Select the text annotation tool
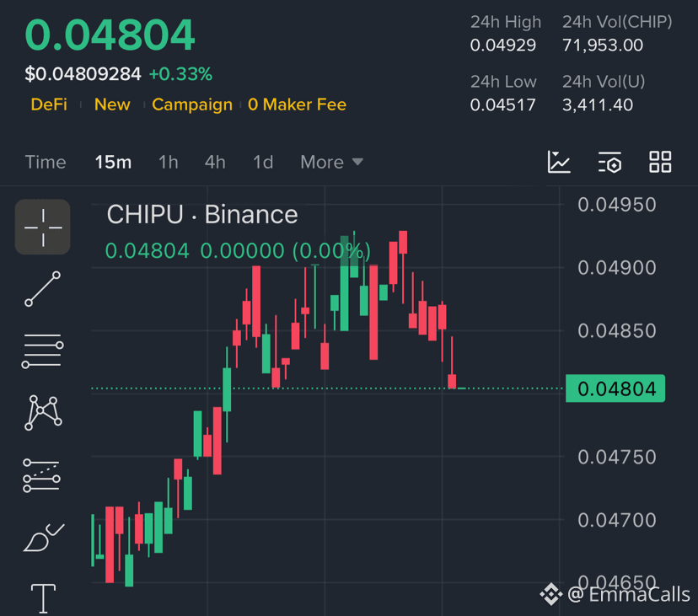 click(43, 598)
